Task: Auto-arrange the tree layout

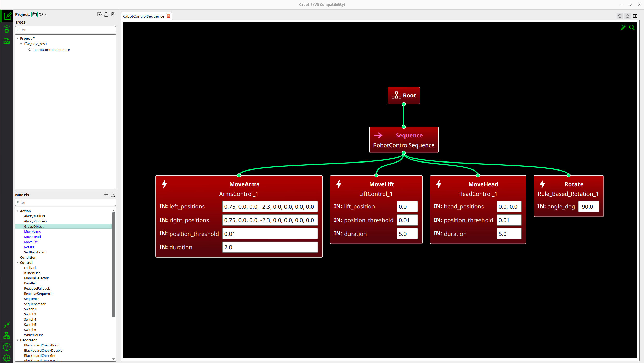Action: pos(7,335)
